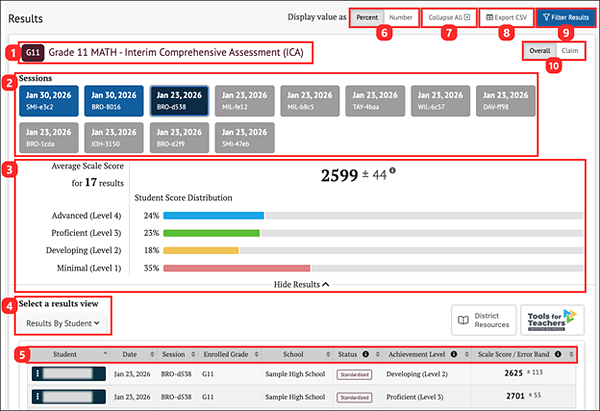Click Scale Score / Error Band info icon
The height and width of the screenshot is (411, 600).
pos(558,354)
